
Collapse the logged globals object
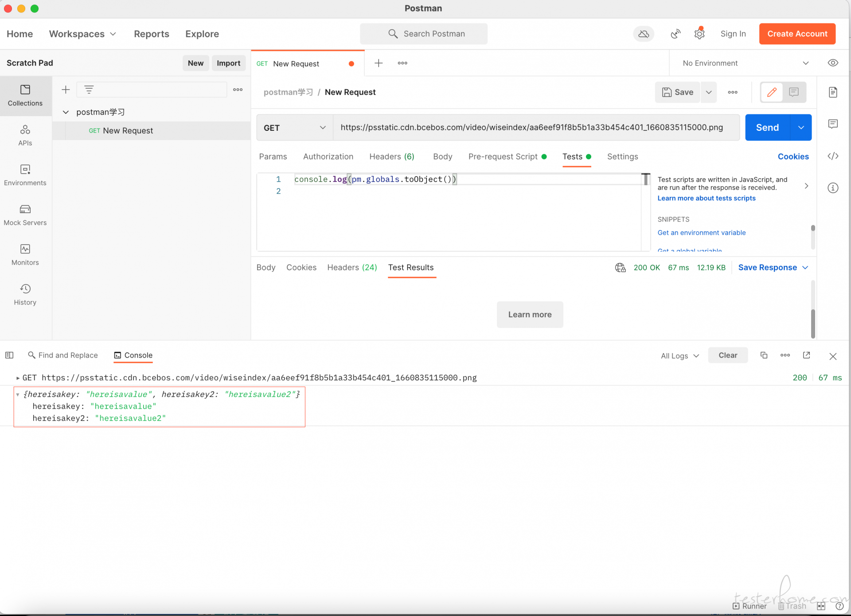pyautogui.click(x=18, y=394)
